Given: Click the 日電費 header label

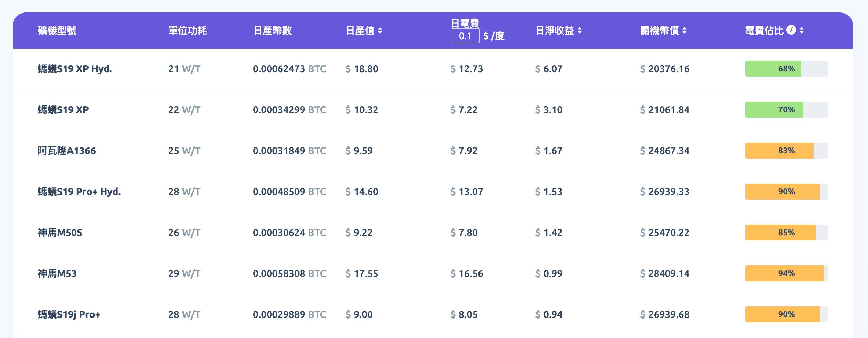Looking at the screenshot, I should (x=465, y=23).
